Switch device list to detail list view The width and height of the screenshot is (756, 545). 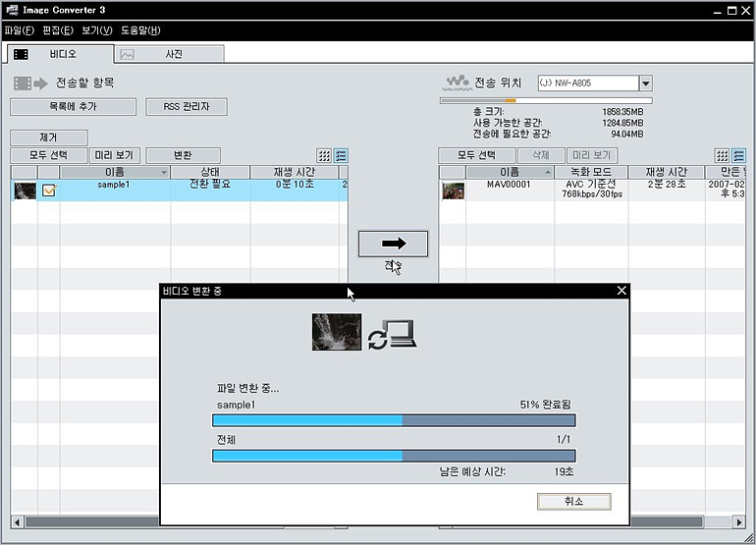pos(738,155)
